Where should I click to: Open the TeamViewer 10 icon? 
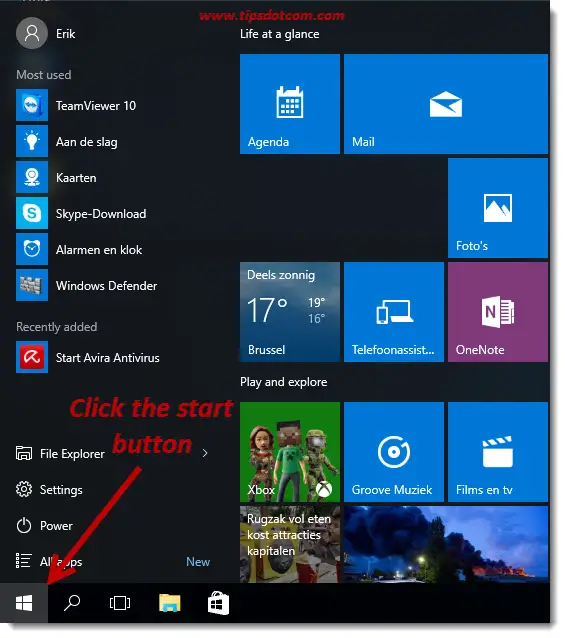(x=32, y=106)
